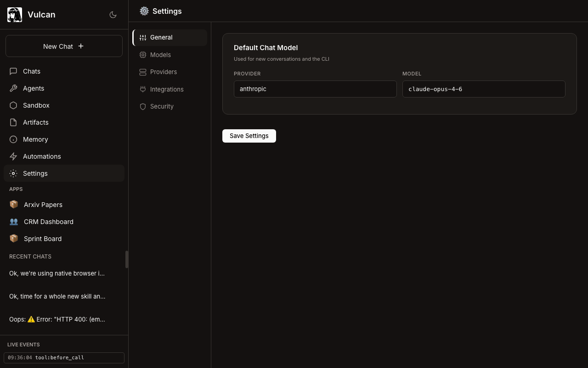Toggle dark mode with the moon icon
Image resolution: width=588 pixels, height=368 pixels.
(x=113, y=15)
